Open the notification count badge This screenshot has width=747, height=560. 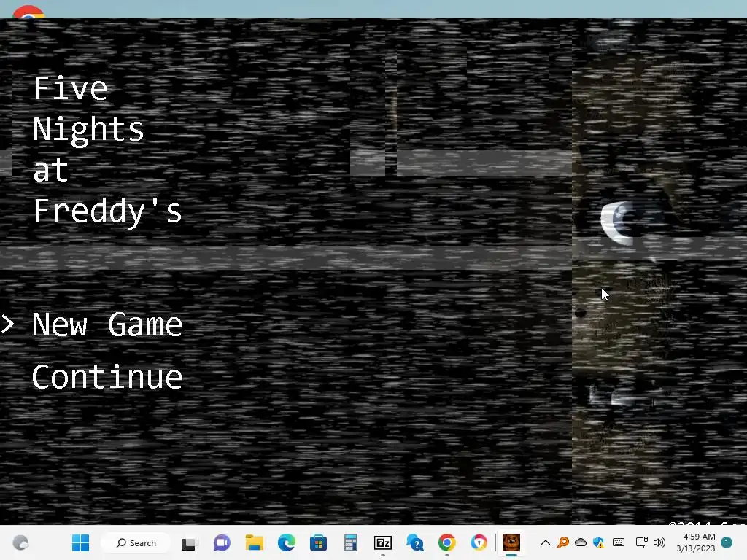tap(727, 542)
